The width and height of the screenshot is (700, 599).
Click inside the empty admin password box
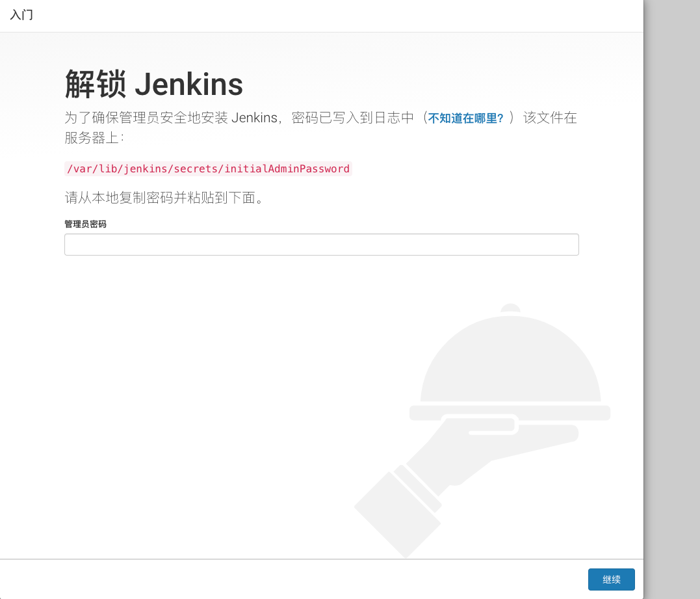(321, 244)
